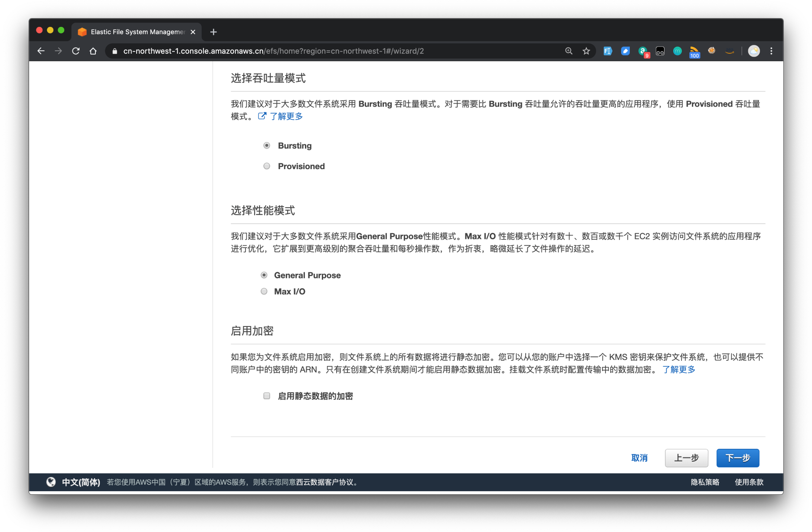Open the blue tag-pen extension icon
Viewport: 812px width, 532px height.
(x=625, y=51)
